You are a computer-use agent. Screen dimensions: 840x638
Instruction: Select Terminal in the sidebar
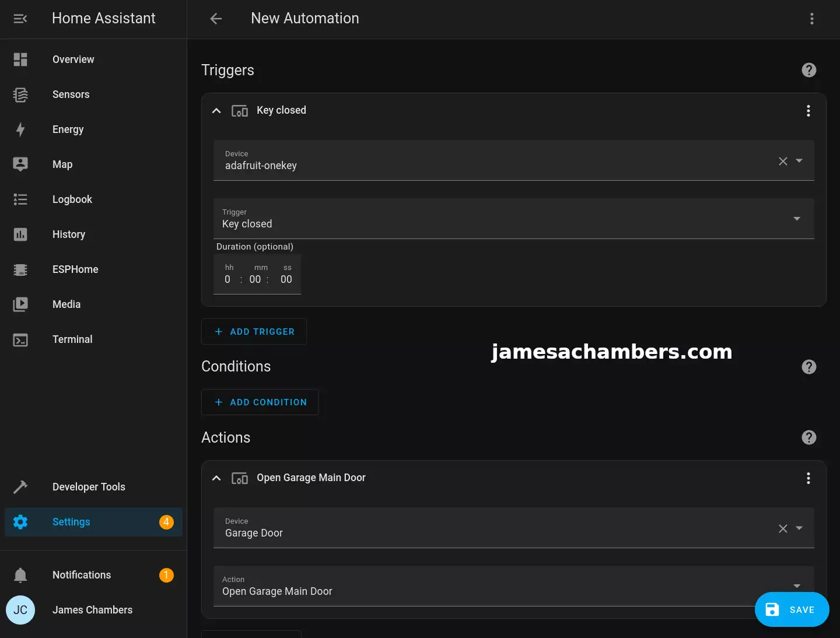93,339
